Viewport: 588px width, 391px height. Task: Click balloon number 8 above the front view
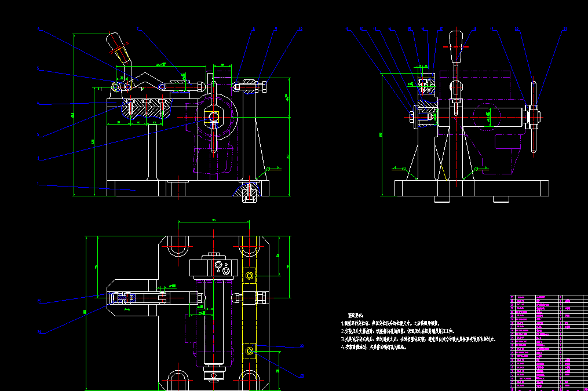[x=254, y=29]
